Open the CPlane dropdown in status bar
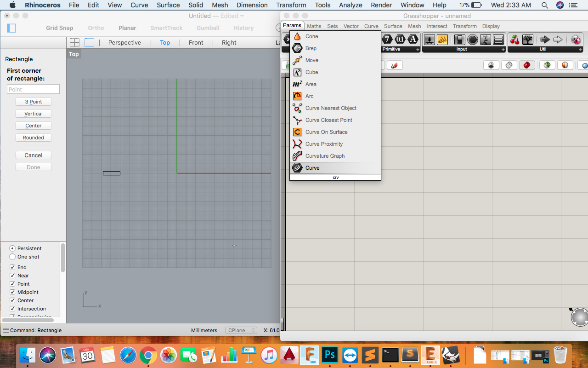Screen dimensions: 588x368 coord(241,330)
